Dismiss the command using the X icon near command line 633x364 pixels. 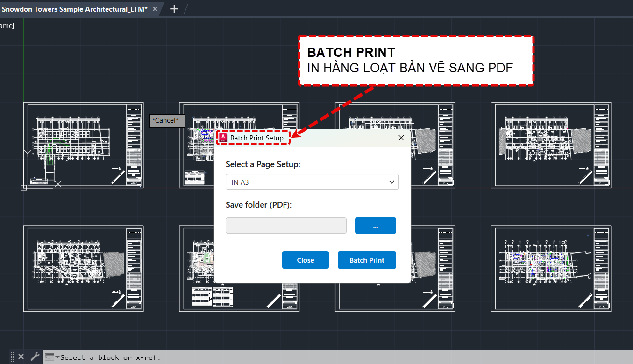[x=21, y=356]
